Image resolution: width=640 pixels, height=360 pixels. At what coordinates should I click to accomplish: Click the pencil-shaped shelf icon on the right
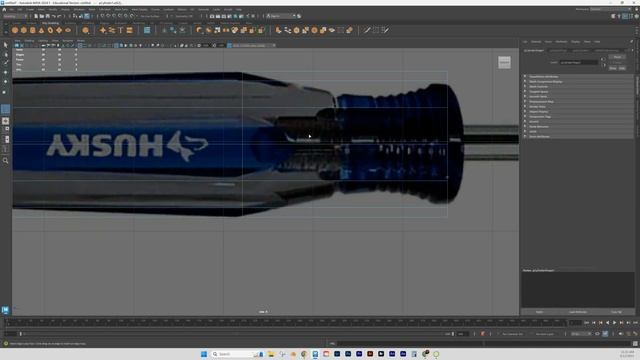[367, 30]
